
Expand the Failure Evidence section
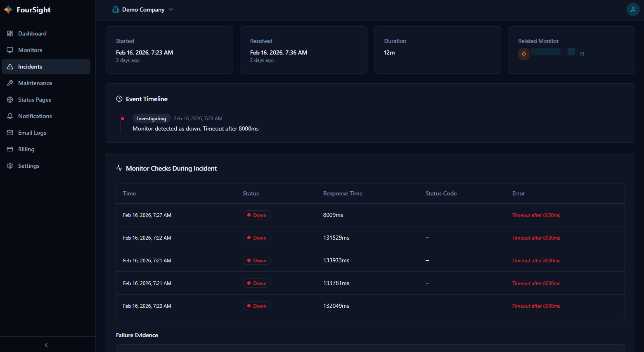click(x=137, y=335)
